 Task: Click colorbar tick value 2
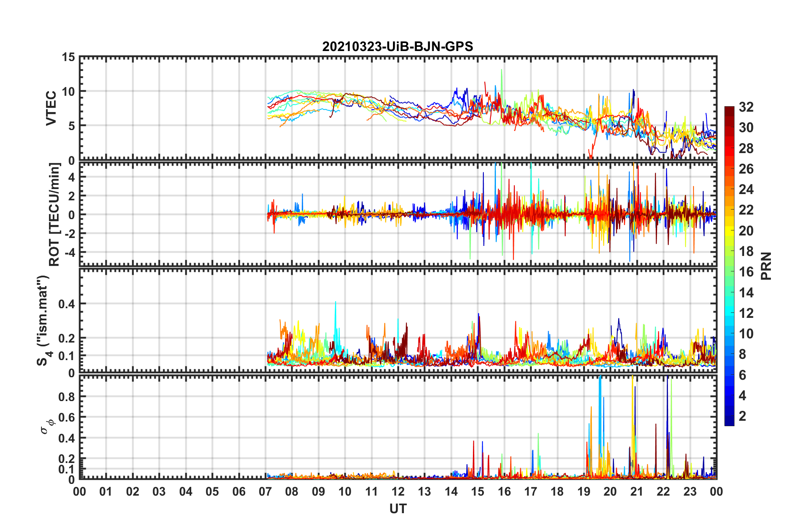[742, 416]
